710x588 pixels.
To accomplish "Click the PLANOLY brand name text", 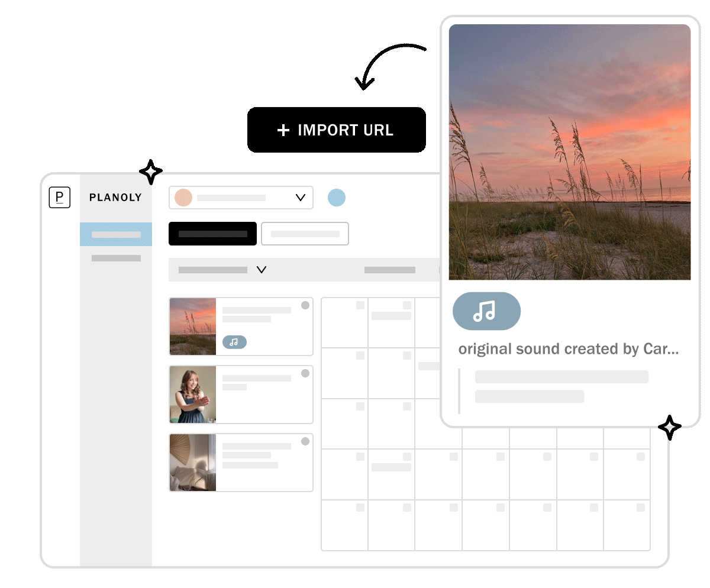I will click(115, 198).
